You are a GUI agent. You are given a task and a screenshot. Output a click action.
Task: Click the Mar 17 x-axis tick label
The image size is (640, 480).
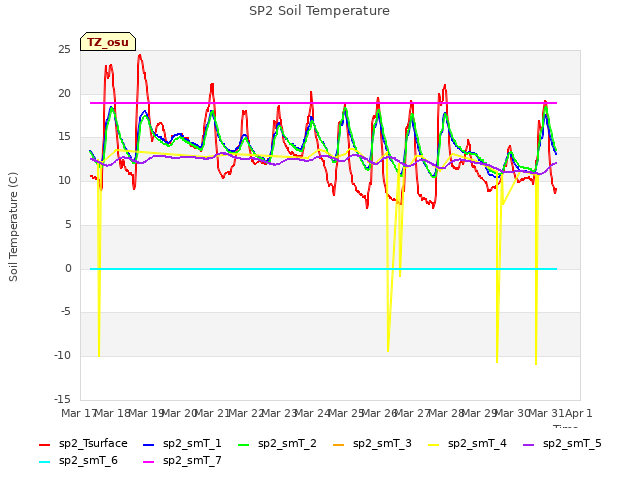point(78,413)
